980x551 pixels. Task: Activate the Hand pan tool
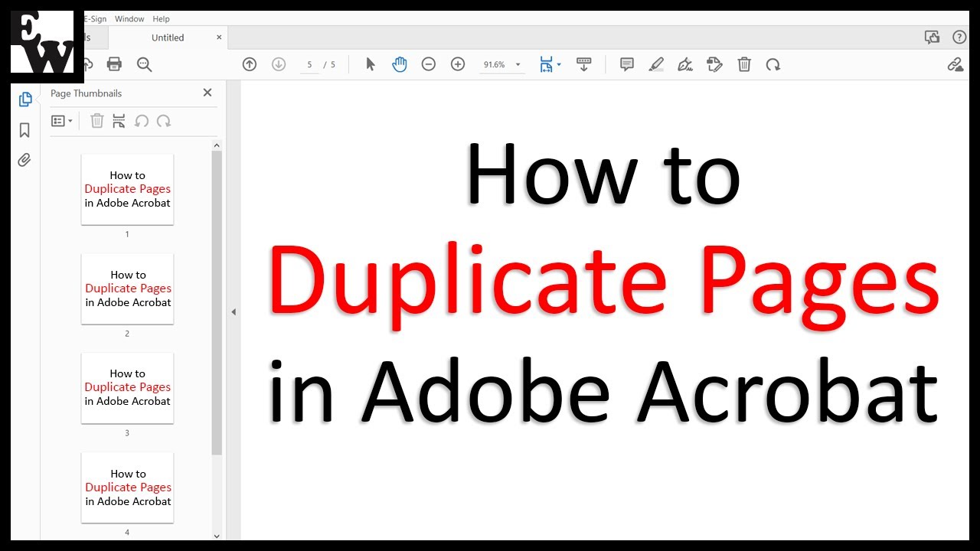pos(400,64)
